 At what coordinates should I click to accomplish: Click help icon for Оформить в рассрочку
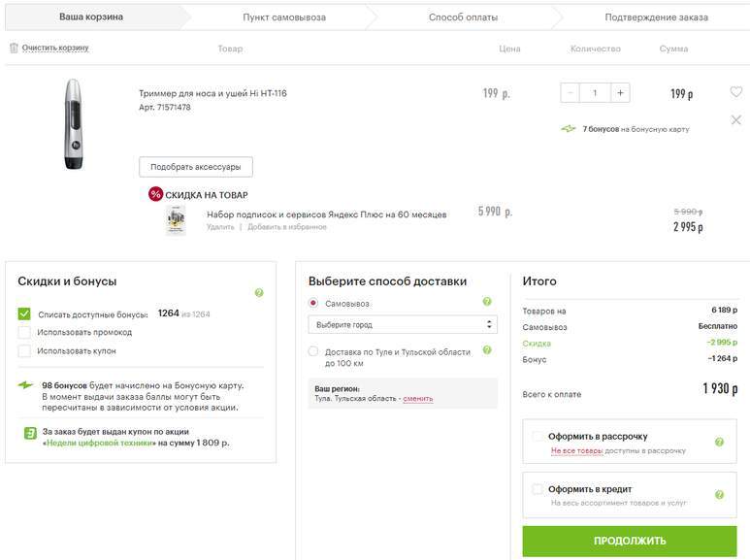(719, 442)
